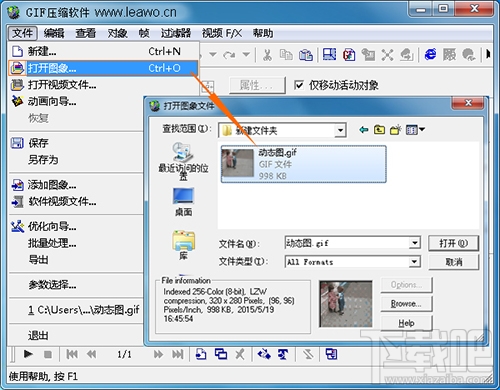The height and width of the screenshot is (390, 500).
Task: Choose 另存为 in the file menu
Action: 76,160
